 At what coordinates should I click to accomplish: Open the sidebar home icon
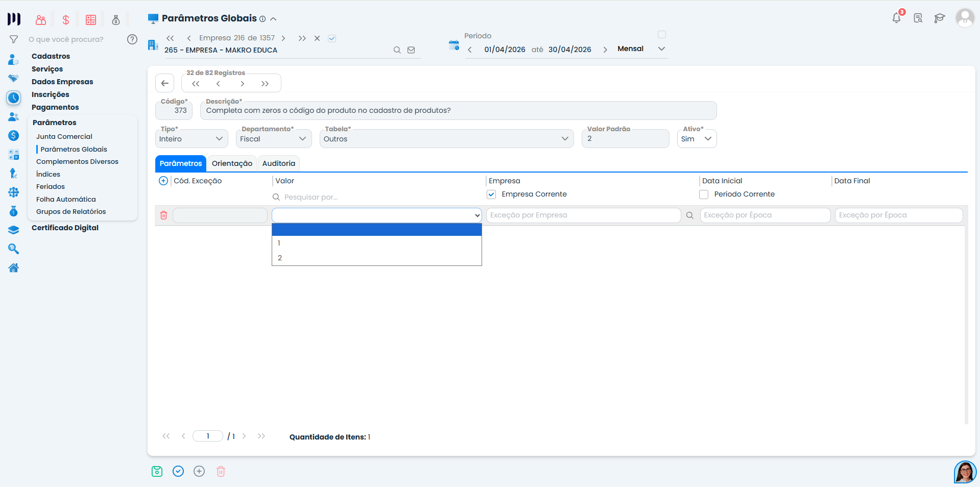(x=14, y=267)
